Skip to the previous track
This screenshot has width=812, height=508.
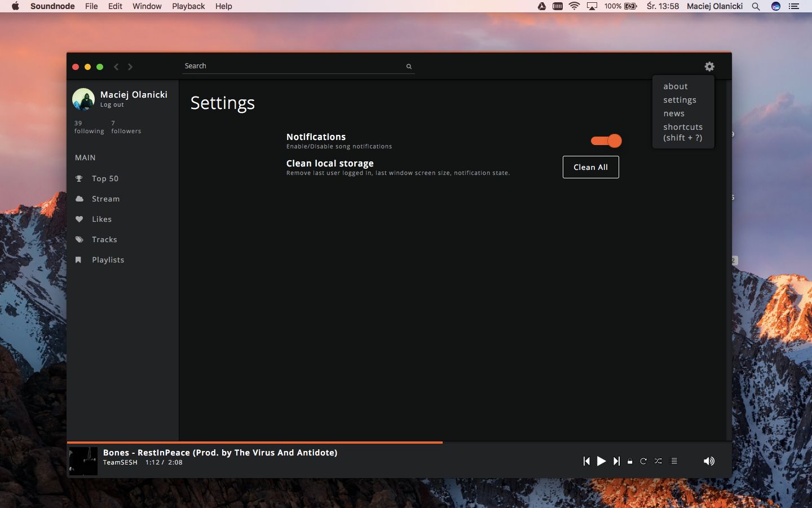click(x=586, y=461)
